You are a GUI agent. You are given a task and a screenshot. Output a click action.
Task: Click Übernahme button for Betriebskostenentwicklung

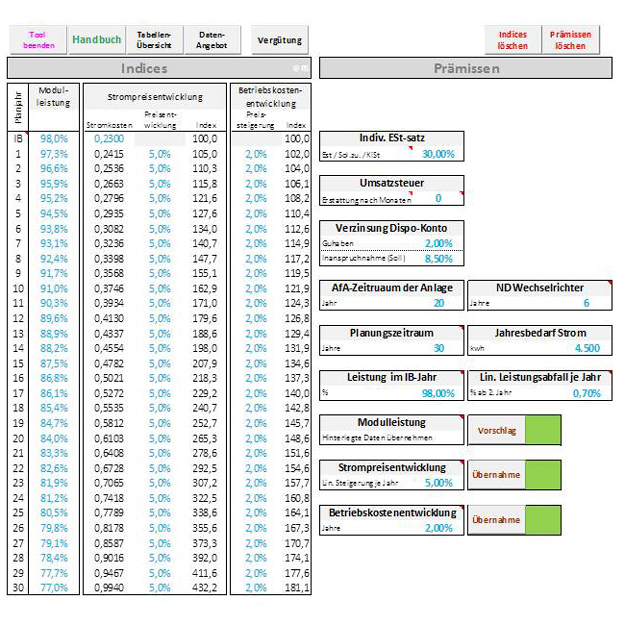(496, 520)
